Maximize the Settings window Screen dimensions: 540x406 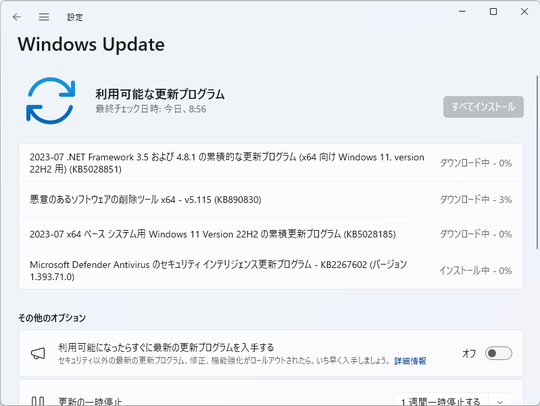coord(493,12)
